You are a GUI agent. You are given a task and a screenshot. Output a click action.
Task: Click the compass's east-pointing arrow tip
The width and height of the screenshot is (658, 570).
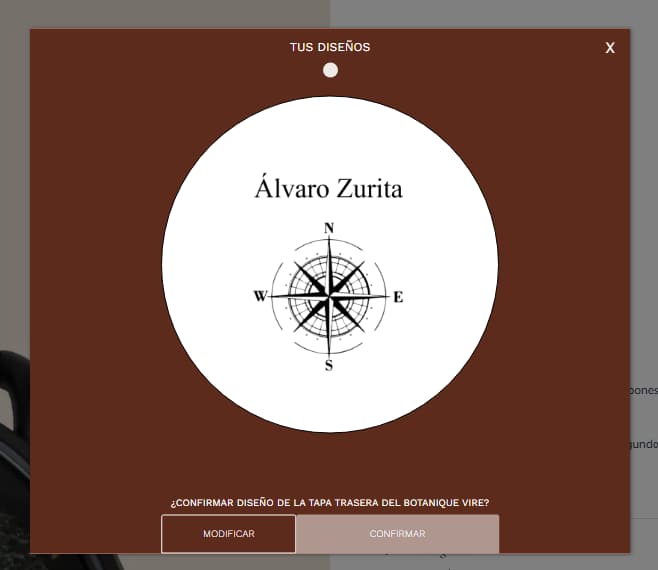[385, 296]
